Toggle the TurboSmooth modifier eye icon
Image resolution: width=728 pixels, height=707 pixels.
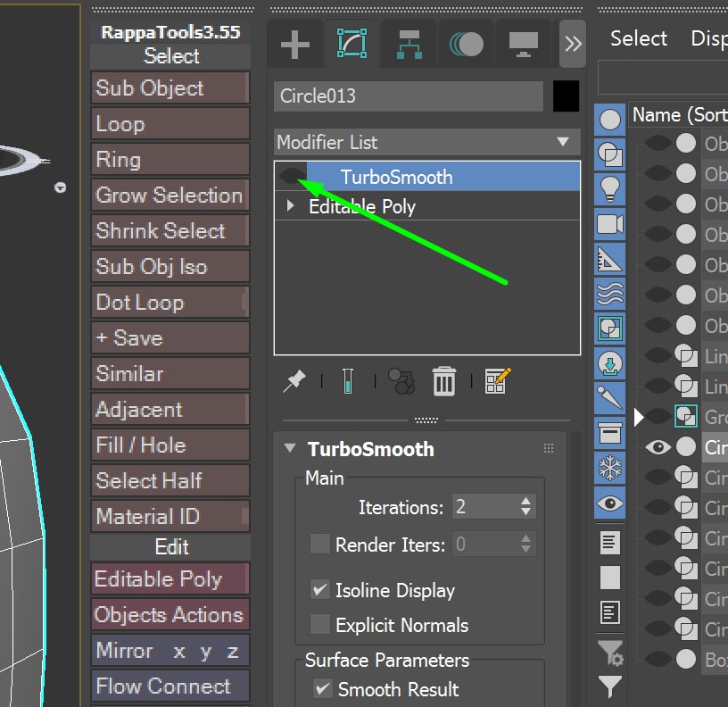coord(291,176)
